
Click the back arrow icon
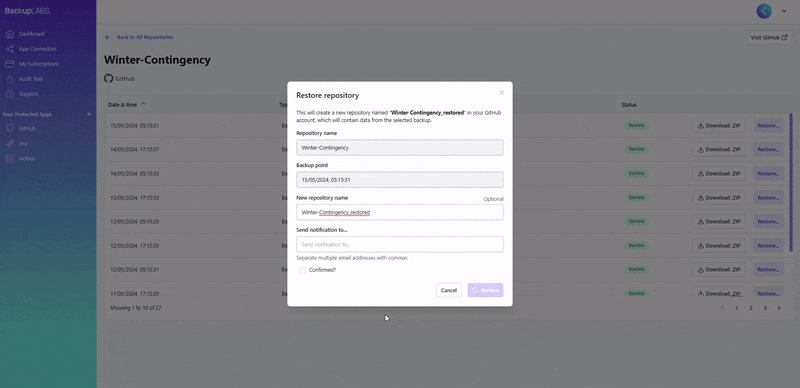[x=108, y=37]
